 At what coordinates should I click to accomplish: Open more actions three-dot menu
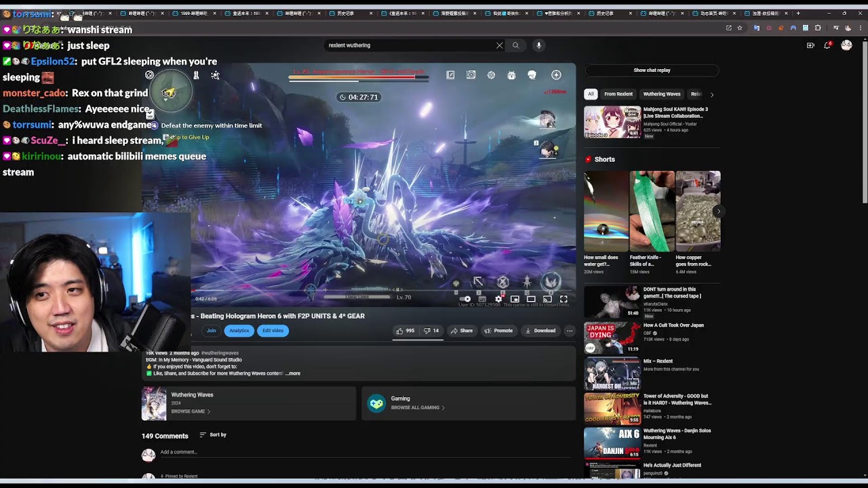pyautogui.click(x=570, y=331)
